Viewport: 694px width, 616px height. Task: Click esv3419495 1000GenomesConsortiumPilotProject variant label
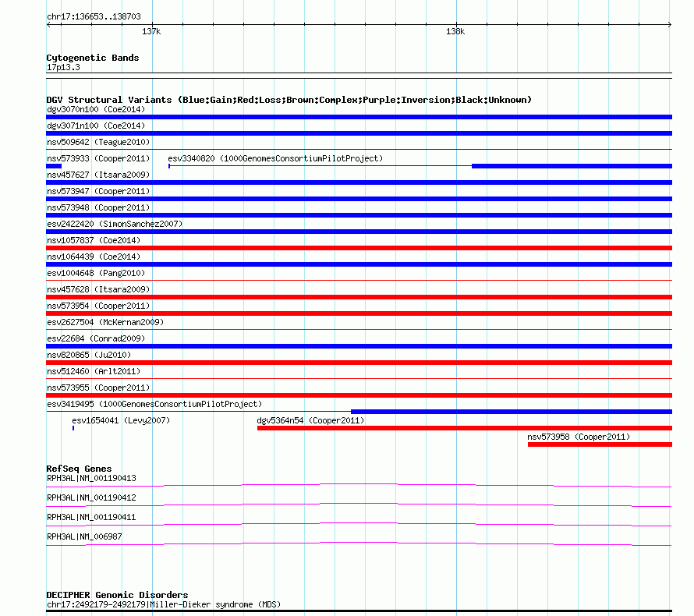click(x=154, y=404)
